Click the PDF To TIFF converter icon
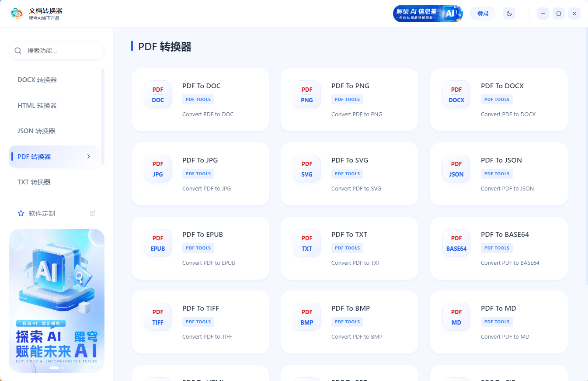Viewport: 588px width, 381px height. [x=157, y=316]
